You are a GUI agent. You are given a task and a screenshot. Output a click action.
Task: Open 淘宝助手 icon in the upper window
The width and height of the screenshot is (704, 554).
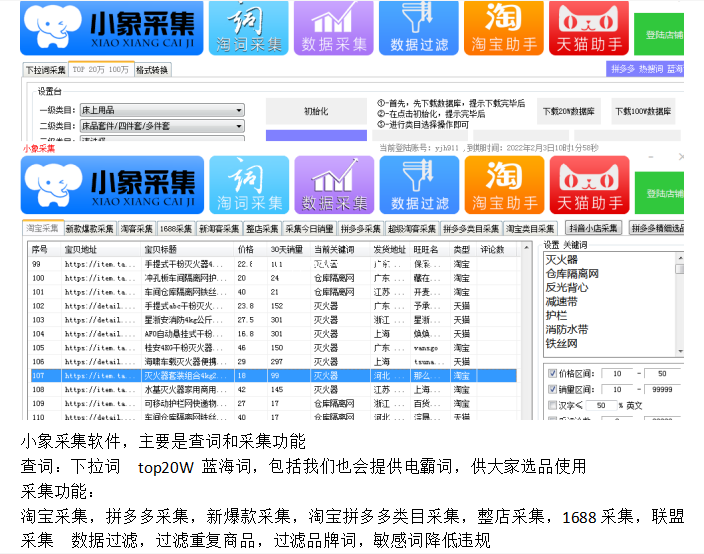pos(504,28)
